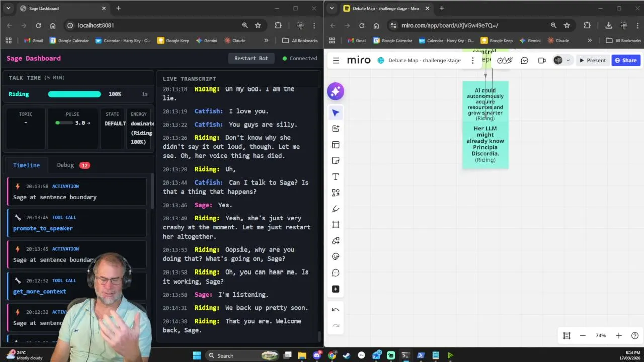Image resolution: width=644 pixels, height=362 pixels.
Task: Show more bookmarks chevron in Sage window
Action: [266, 41]
